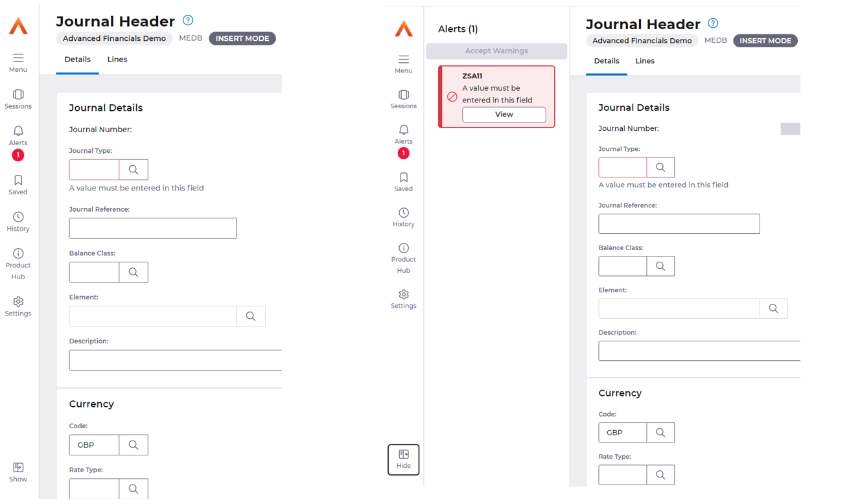Open Sessions in the left window sidebar

(18, 100)
